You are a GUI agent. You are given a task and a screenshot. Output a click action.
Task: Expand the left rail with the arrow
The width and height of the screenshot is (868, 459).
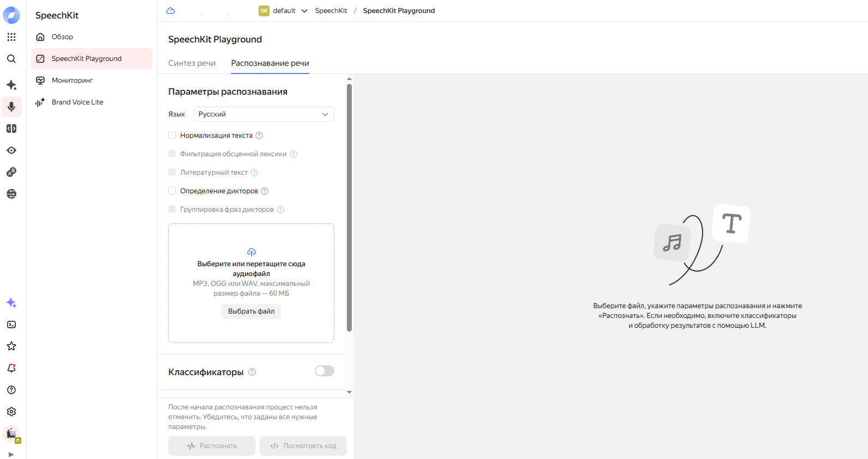tap(11, 455)
